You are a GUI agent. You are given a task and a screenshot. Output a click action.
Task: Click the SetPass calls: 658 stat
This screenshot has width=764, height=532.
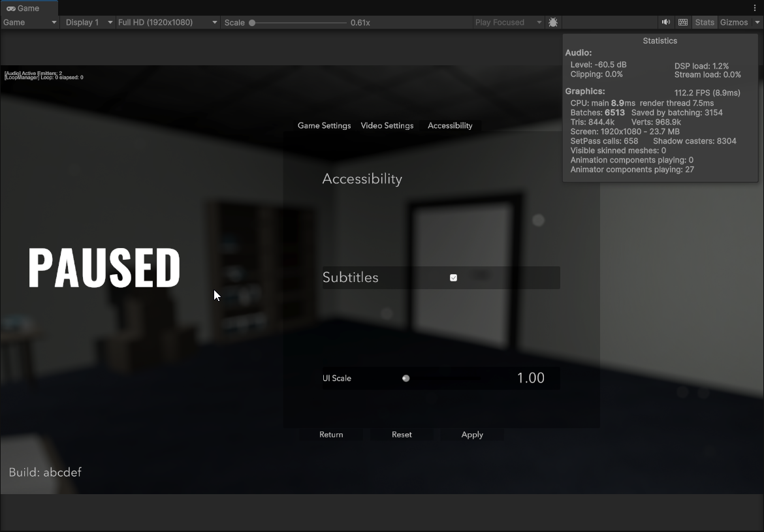click(x=604, y=141)
